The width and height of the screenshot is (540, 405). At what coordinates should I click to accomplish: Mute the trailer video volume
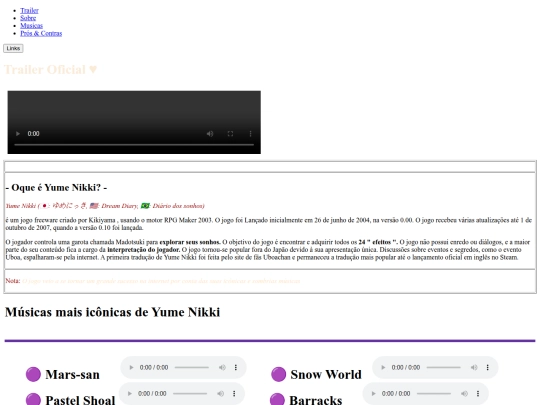pyautogui.click(x=210, y=134)
